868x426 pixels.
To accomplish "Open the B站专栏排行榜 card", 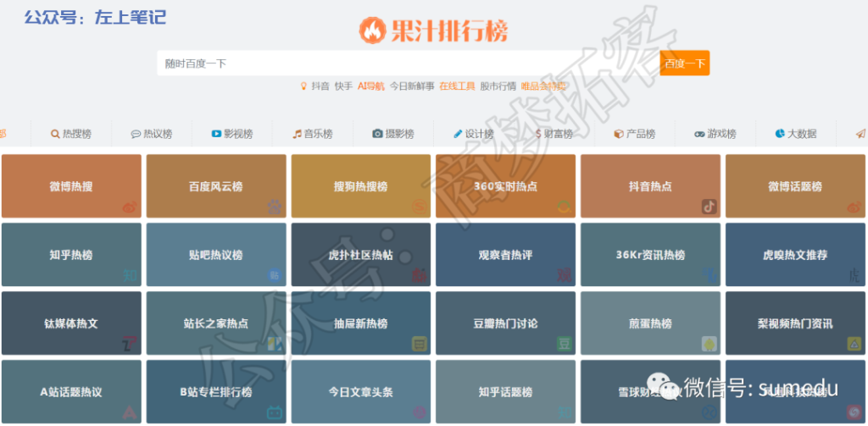I will tap(216, 391).
